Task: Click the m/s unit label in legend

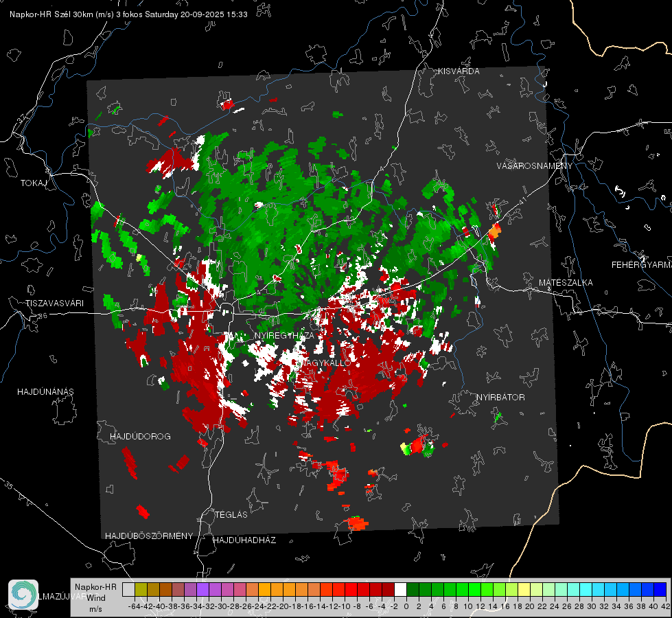Action: point(95,609)
